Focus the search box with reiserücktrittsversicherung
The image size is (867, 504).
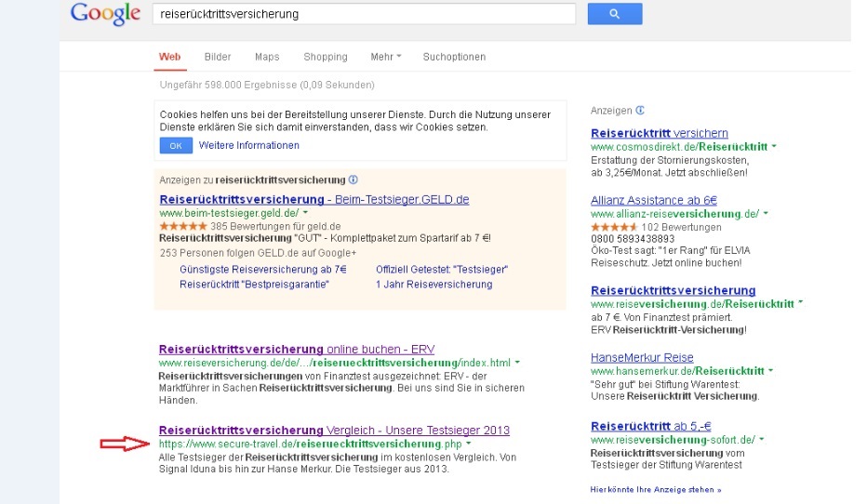(364, 14)
